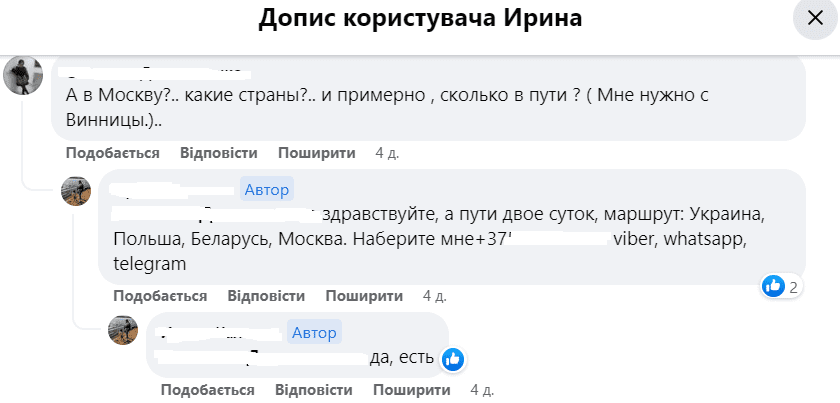Click avatar next to the "да, есть" reply
This screenshot has height=403, width=840.
(x=123, y=330)
